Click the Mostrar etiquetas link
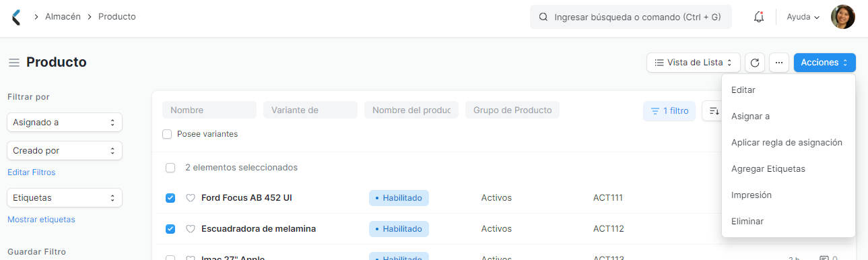Viewport: 868px width, 260px height. click(41, 220)
